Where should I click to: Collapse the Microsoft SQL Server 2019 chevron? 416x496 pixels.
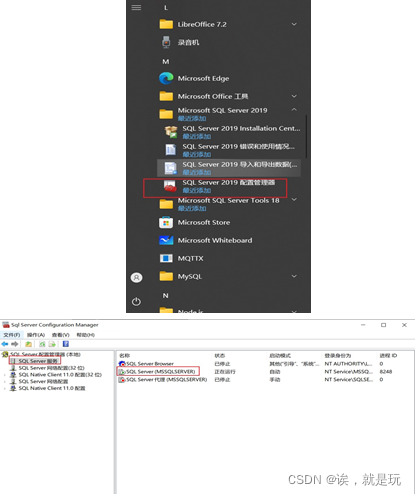294,109
